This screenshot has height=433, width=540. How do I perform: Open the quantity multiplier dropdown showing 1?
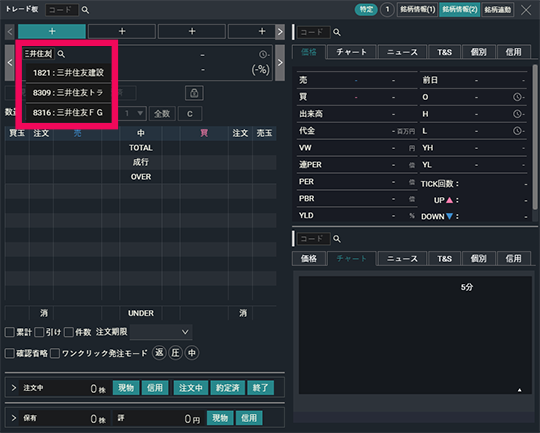(133, 113)
